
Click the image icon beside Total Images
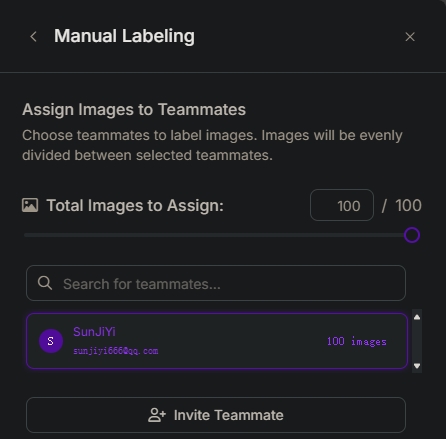click(x=30, y=205)
